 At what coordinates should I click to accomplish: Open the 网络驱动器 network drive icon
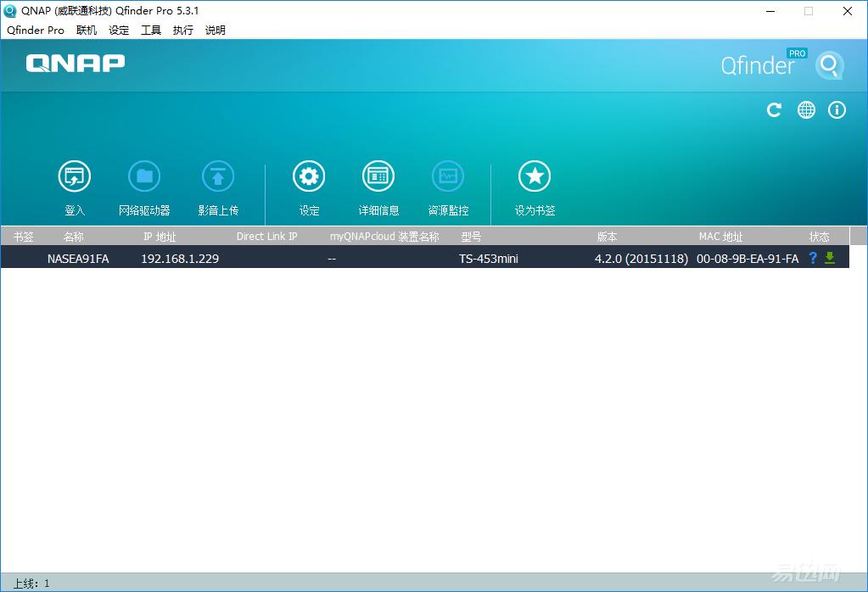point(144,176)
